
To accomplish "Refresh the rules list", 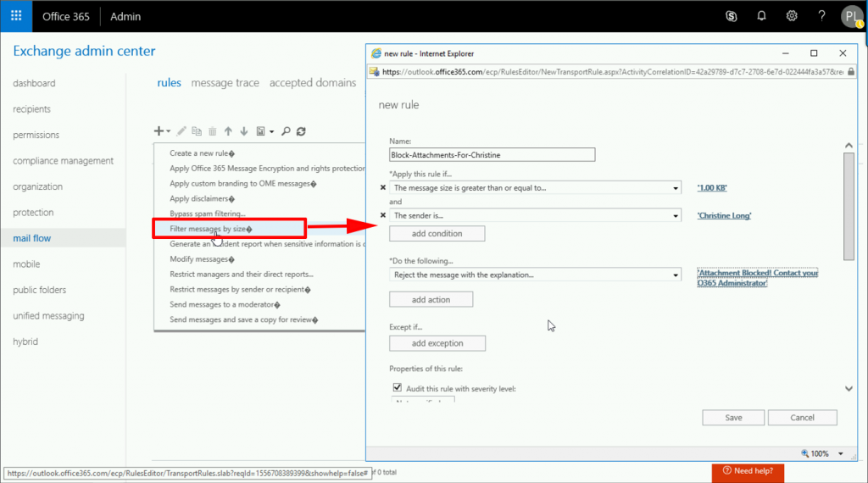I will [301, 131].
